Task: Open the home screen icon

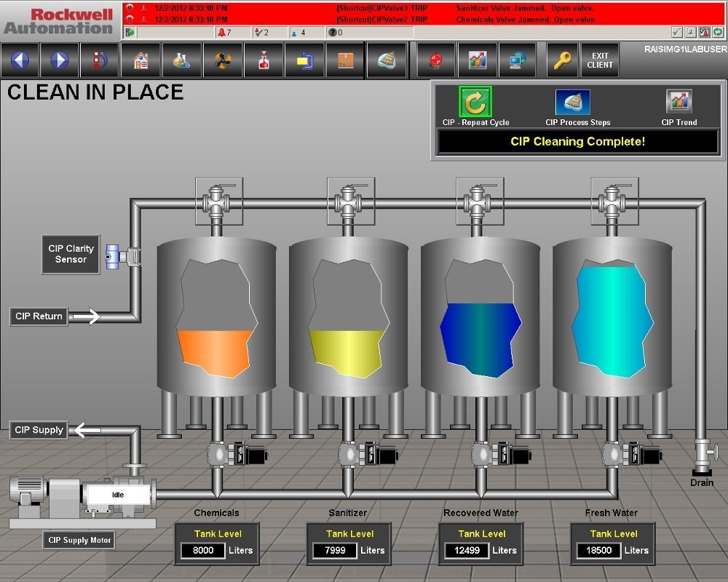Action: (141, 60)
